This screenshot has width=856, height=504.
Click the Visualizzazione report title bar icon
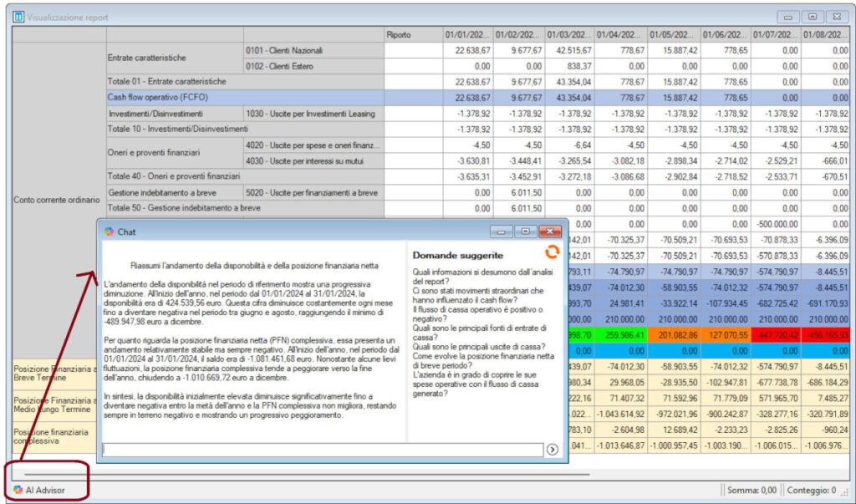18,17
